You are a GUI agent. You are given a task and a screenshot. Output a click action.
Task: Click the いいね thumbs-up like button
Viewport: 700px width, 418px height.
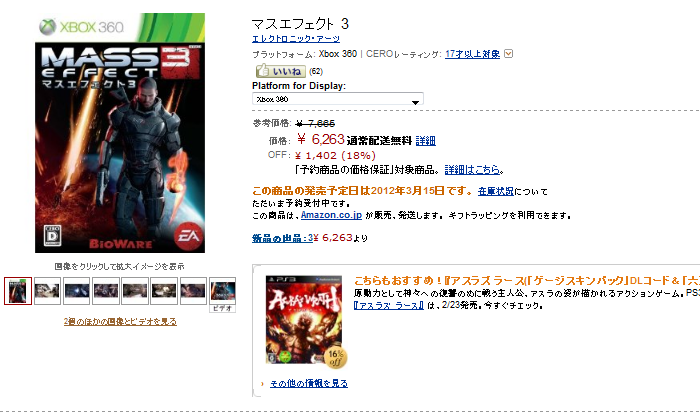tap(280, 71)
